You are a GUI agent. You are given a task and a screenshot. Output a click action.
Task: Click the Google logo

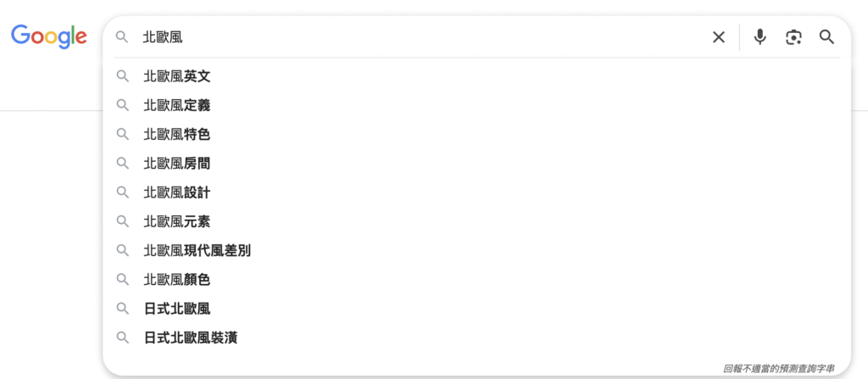[x=49, y=36]
